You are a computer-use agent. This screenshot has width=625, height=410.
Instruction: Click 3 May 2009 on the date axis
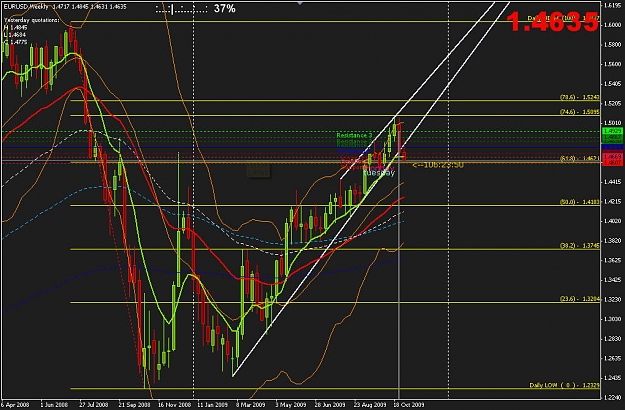click(290, 405)
